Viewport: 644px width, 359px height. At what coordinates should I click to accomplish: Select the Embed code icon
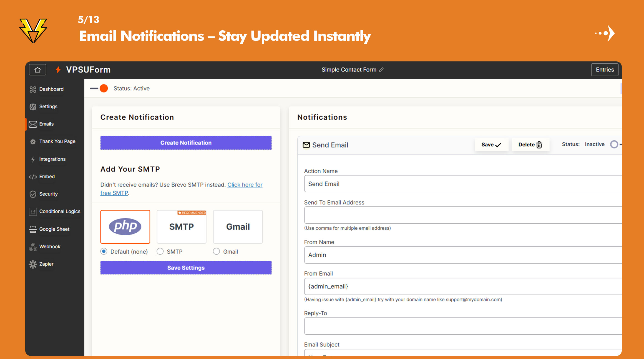tap(33, 176)
